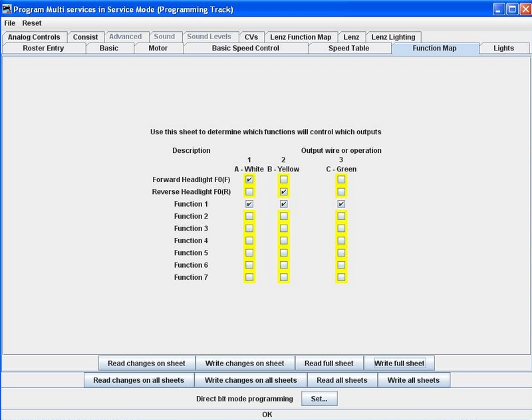Check Function 5 for B - Yellow
This screenshot has height=420, width=532.
point(284,253)
